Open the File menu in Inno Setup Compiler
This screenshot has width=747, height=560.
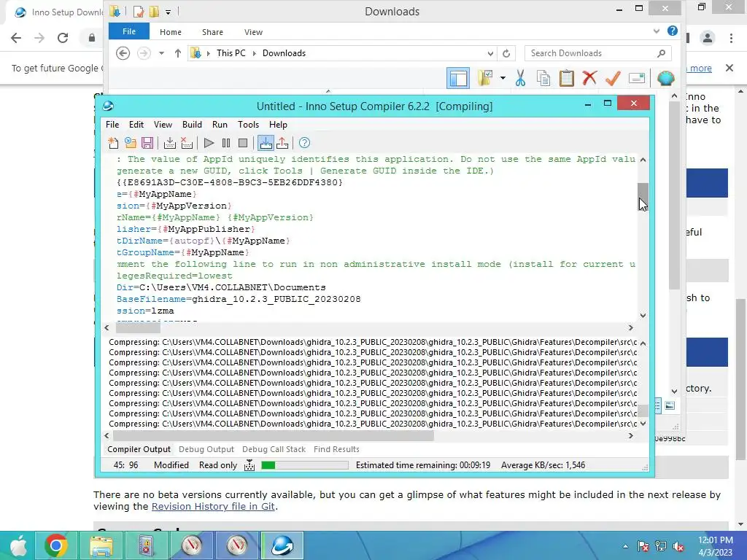coord(112,124)
